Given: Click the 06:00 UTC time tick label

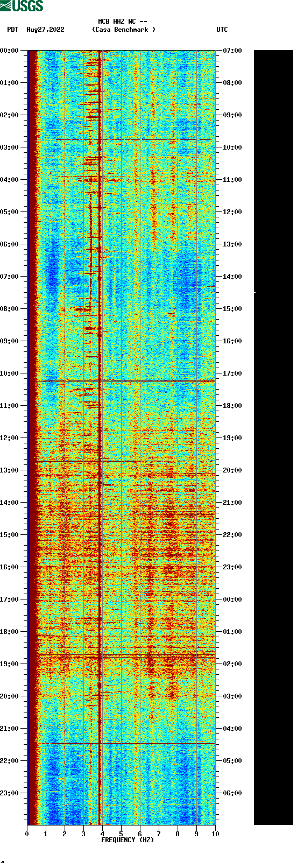Looking at the screenshot, I should [232, 793].
